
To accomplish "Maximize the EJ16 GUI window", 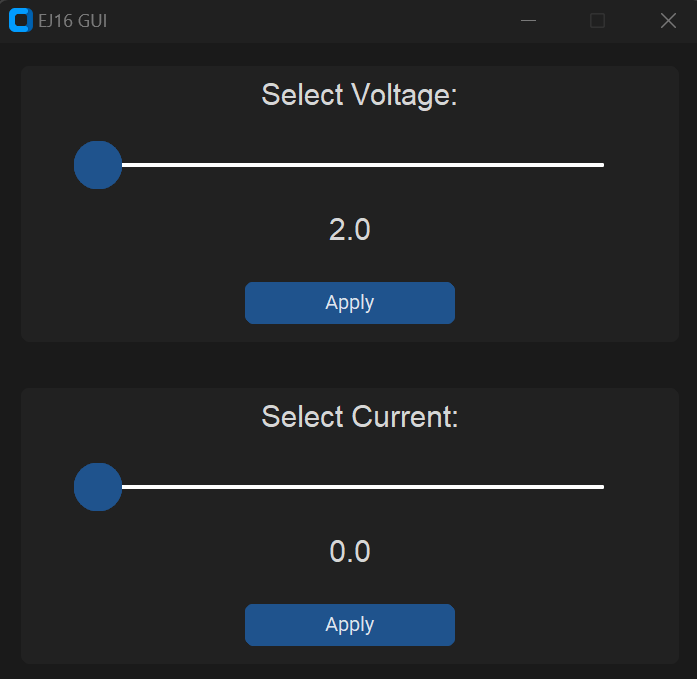I will pyautogui.click(x=597, y=20).
